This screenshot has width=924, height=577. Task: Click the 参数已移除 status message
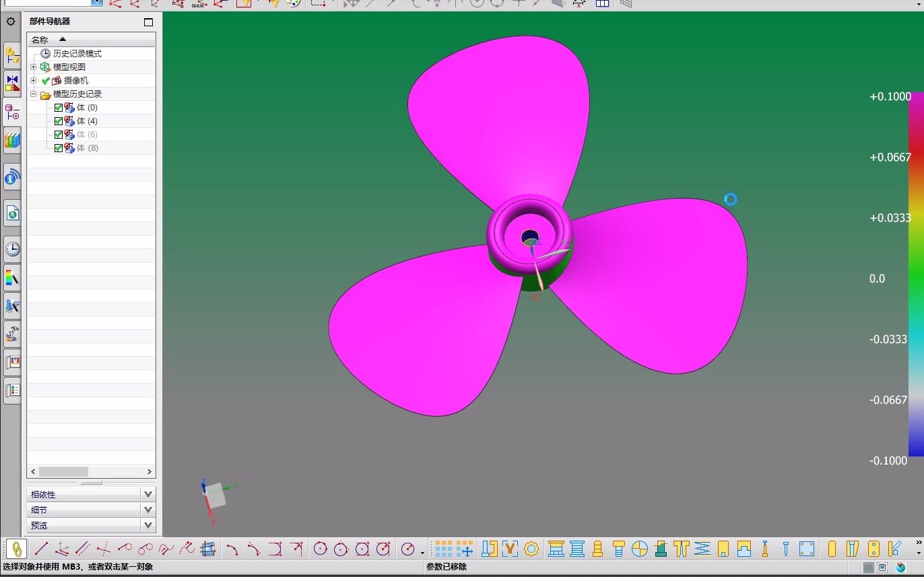tap(447, 567)
